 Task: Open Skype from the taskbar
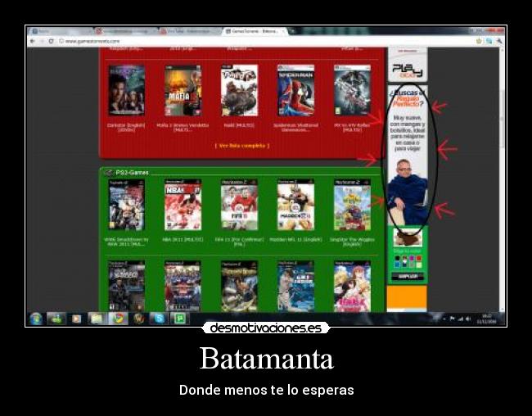[x=159, y=319]
